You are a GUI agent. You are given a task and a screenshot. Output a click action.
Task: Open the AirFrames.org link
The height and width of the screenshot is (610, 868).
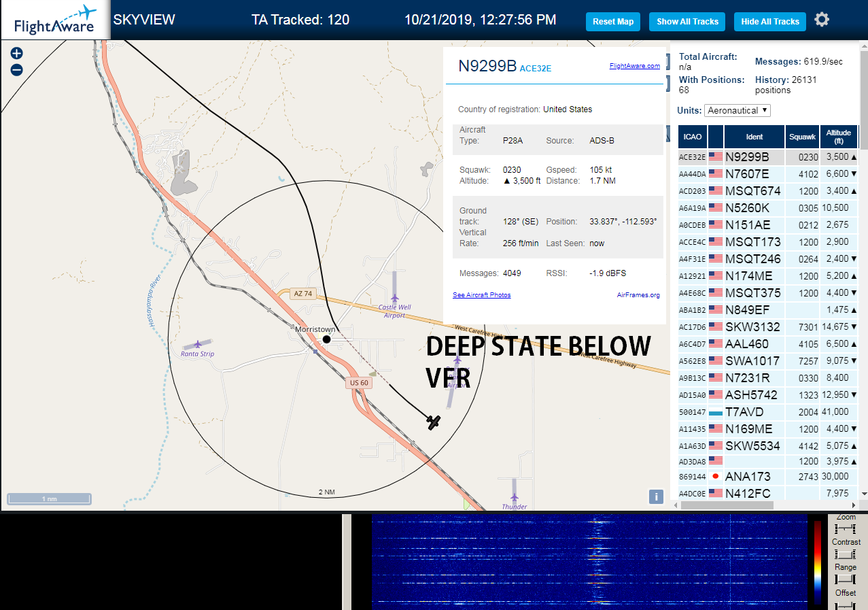pos(638,295)
